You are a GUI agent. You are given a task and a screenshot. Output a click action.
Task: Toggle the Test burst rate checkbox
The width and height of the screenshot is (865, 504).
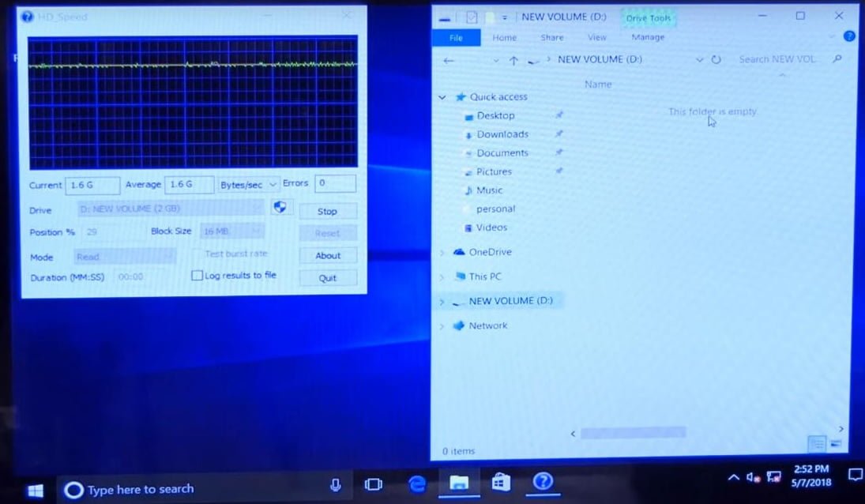click(197, 254)
